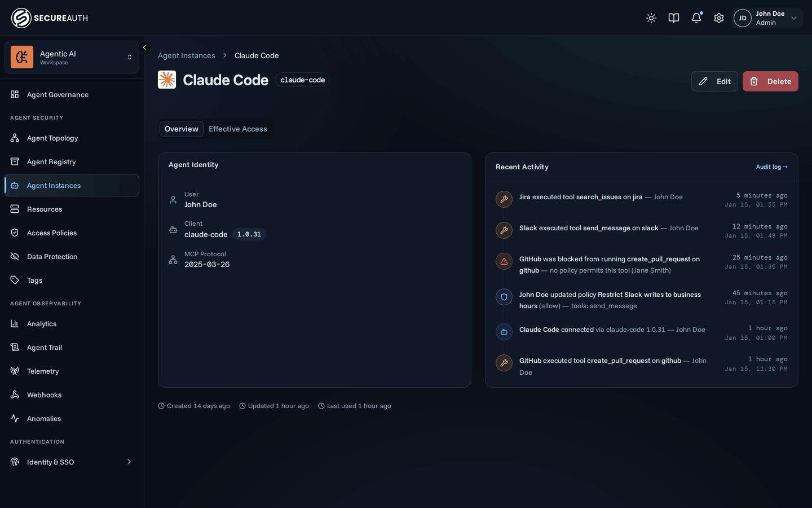The height and width of the screenshot is (508, 812).
Task: Click the Anomalies pulse icon
Action: click(15, 418)
